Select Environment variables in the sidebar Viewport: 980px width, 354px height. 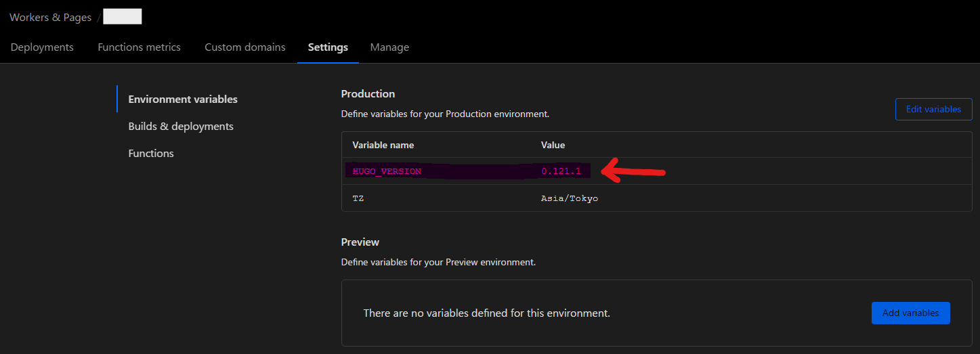tap(183, 99)
